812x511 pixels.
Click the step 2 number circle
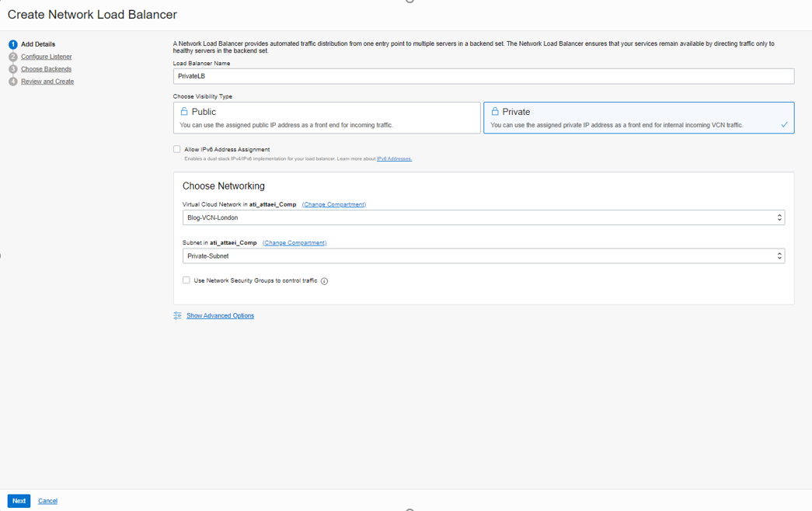click(13, 57)
